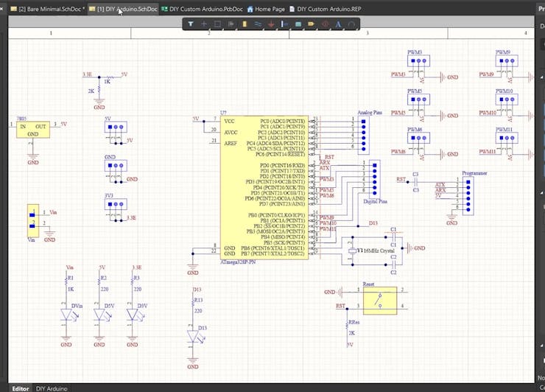Select the yellow Place Part icon
Screen dimensions: 545x392
(245, 24)
